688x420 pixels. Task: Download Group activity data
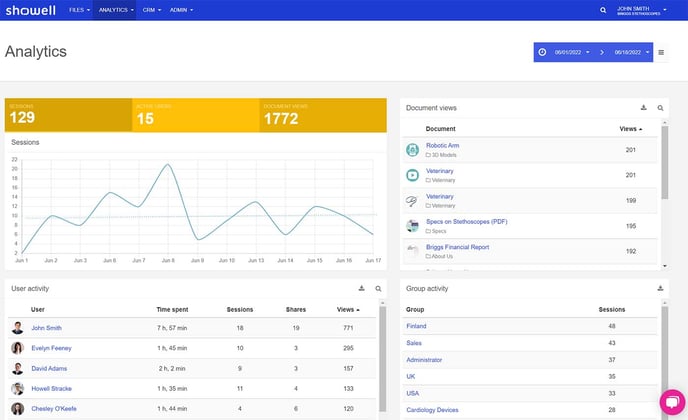(660, 288)
